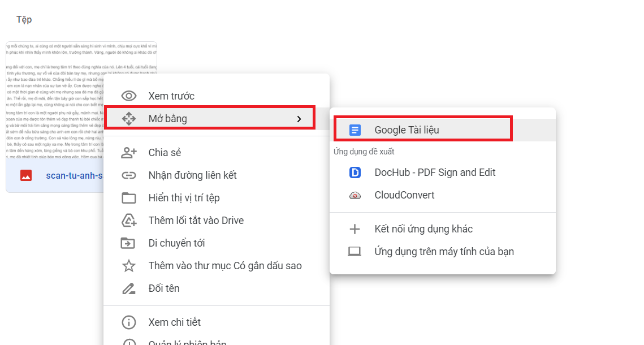Click the Ứng dụng đề xuất label
Screen dimensions: 644x345
coord(364,152)
